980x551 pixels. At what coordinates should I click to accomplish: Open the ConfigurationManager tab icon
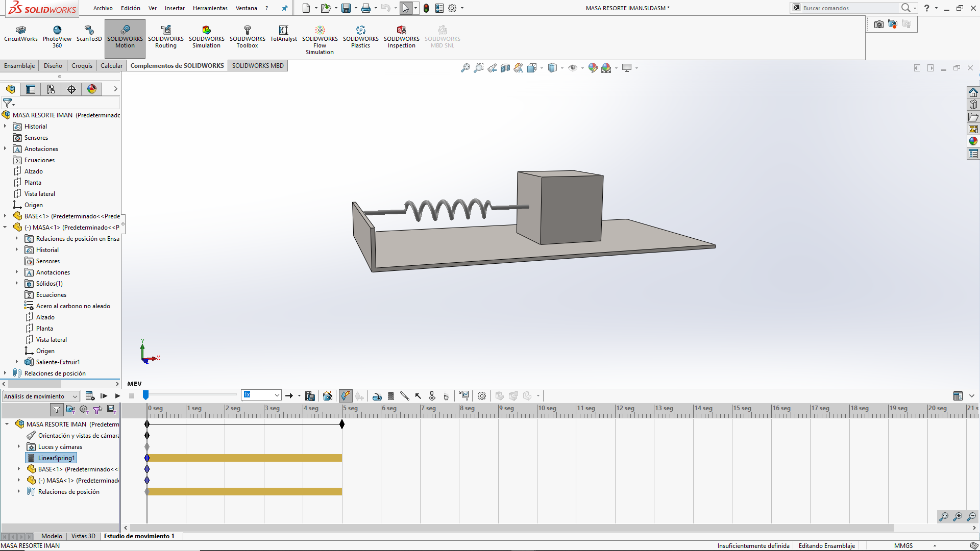51,89
